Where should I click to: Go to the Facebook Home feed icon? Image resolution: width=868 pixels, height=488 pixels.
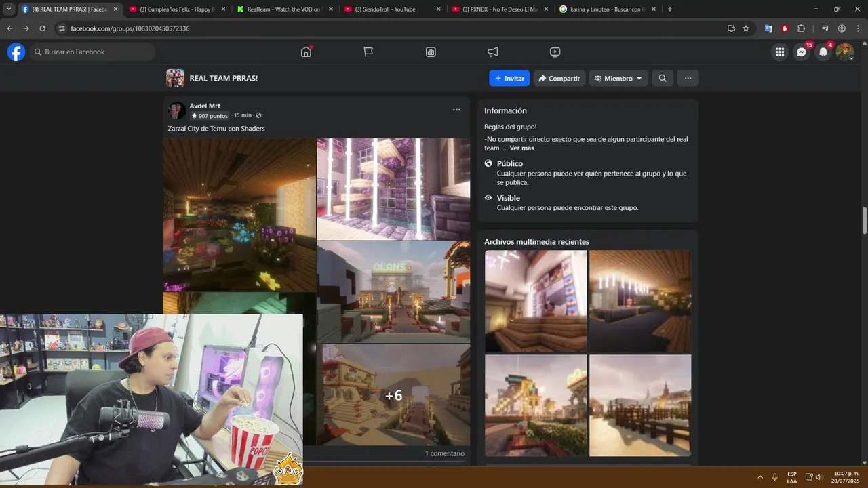coord(306,52)
